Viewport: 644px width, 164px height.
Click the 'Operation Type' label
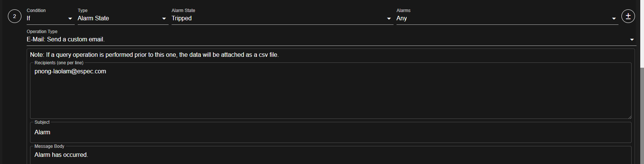[x=42, y=32]
